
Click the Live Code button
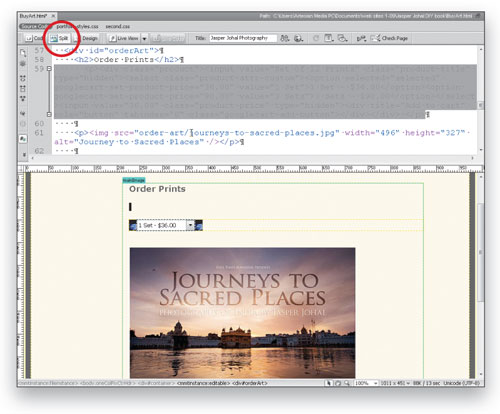168,38
